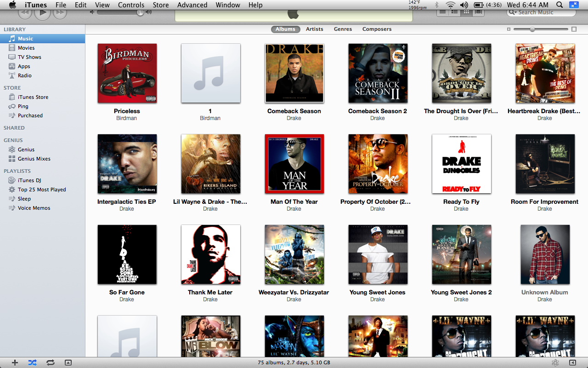This screenshot has height=368, width=588.
Task: Open the Genius atom icon in the status bar
Action: (x=555, y=362)
